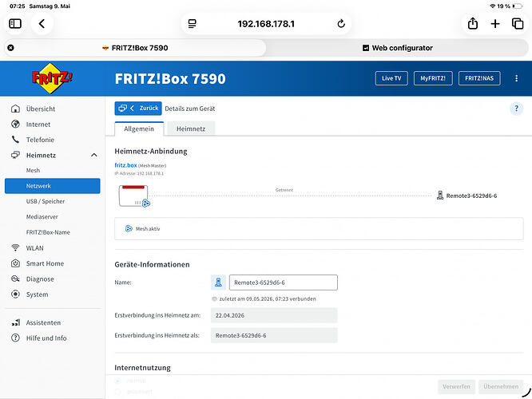
Task: Click the battery indicator in status bar
Action: [x=517, y=6]
